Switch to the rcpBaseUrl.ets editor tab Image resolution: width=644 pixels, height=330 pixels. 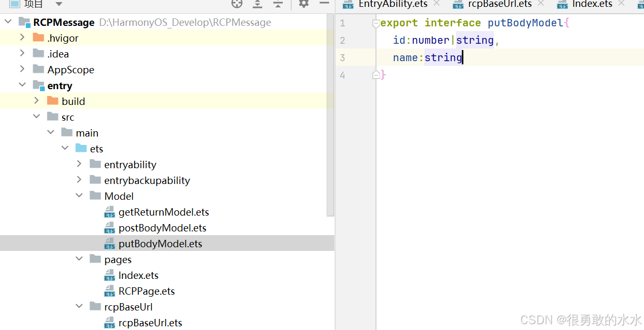pos(500,4)
